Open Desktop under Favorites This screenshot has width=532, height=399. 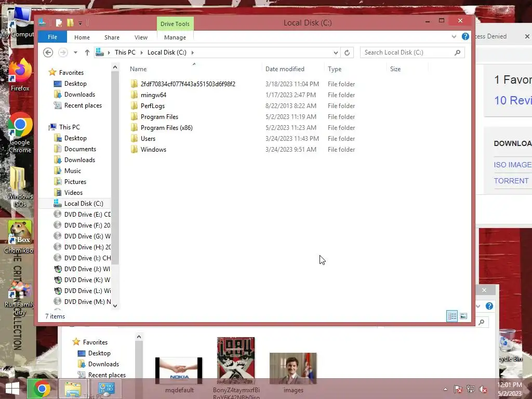point(75,84)
